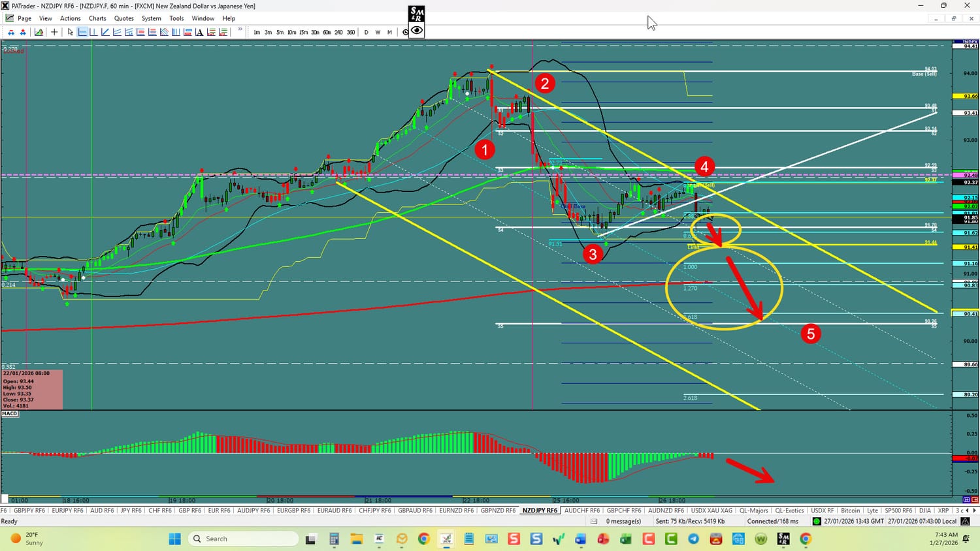980x551 pixels.
Task: Open the Charts menu
Action: click(x=97, y=18)
